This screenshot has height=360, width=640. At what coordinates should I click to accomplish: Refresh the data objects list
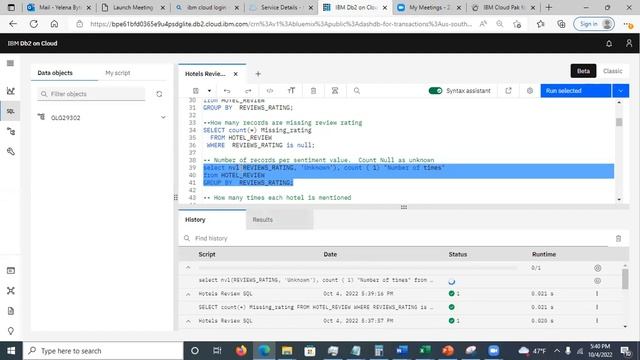pyautogui.click(x=159, y=94)
